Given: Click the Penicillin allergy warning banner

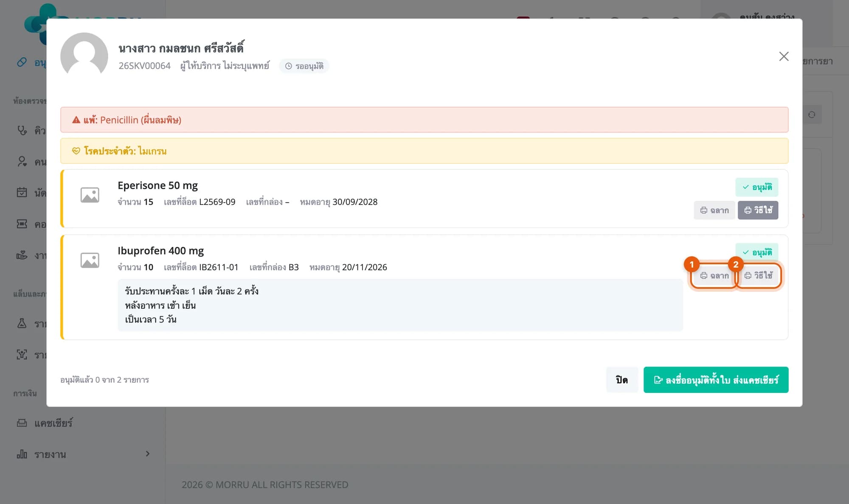Looking at the screenshot, I should click(x=424, y=120).
